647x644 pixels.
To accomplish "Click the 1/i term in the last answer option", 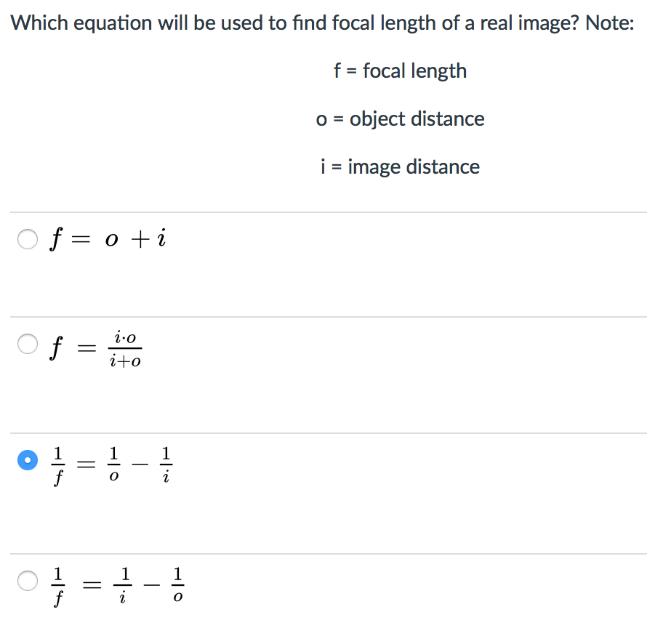I will 126,584.
